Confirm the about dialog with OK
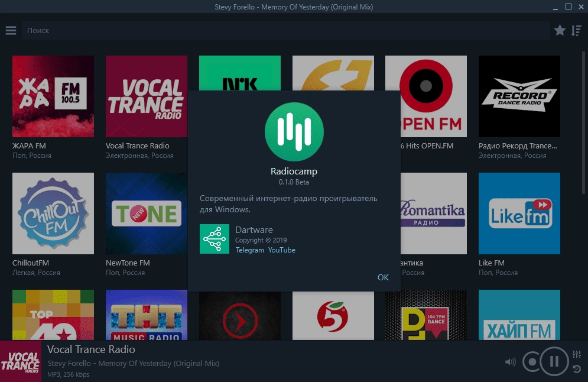The height and width of the screenshot is (382, 588). click(x=383, y=277)
